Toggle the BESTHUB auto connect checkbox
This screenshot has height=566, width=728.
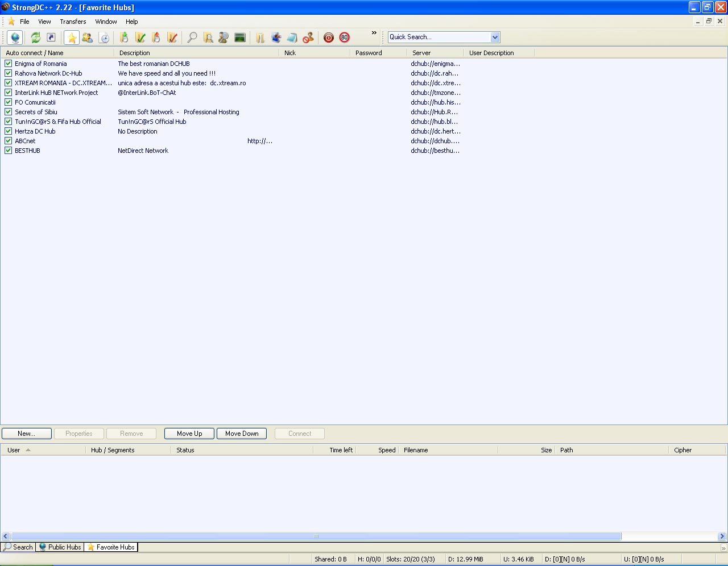[x=9, y=151]
